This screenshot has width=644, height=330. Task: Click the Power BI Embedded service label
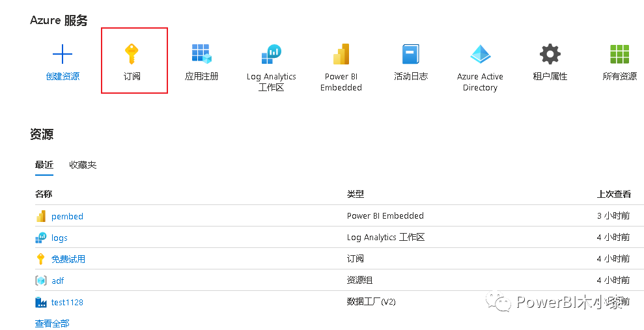click(x=341, y=81)
